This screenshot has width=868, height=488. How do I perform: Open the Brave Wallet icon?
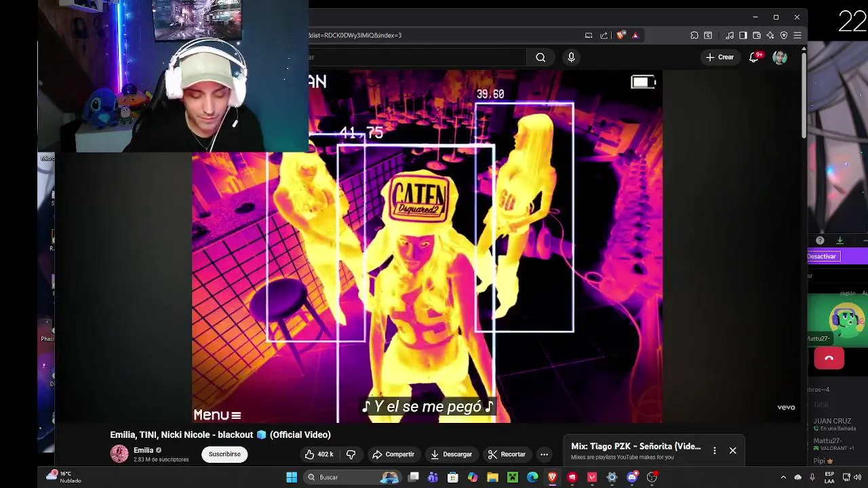[x=757, y=35]
